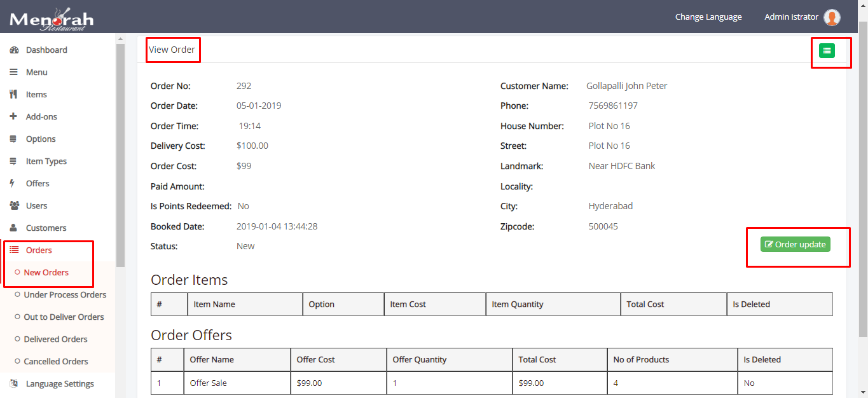Open the Admin istrator account menu
868x398 pixels.
click(x=791, y=17)
